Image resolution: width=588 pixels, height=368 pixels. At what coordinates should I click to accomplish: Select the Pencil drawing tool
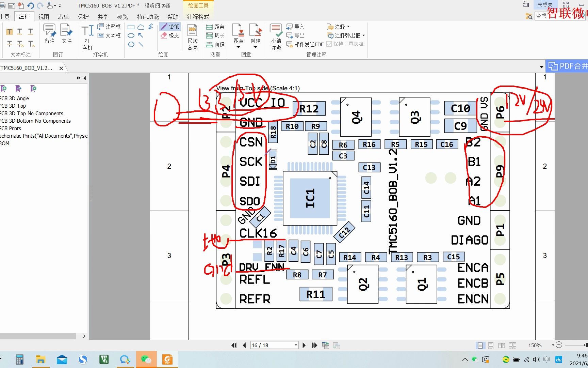coord(170,27)
